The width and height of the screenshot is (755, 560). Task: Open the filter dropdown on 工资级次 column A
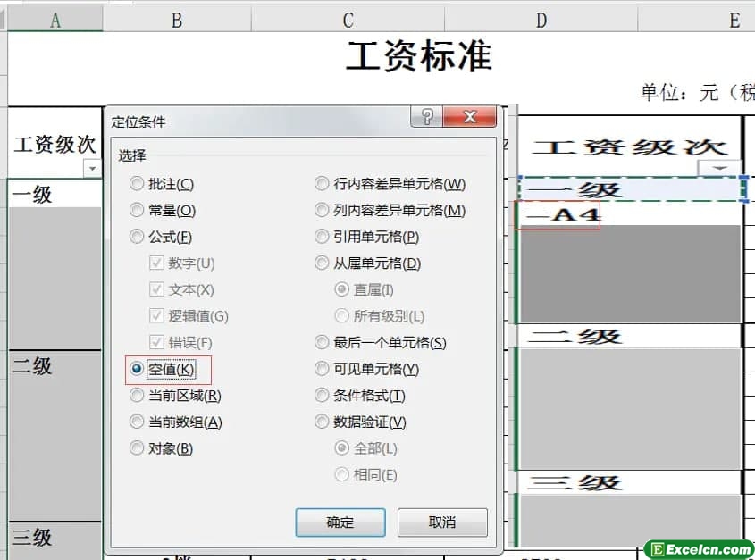pos(92,169)
